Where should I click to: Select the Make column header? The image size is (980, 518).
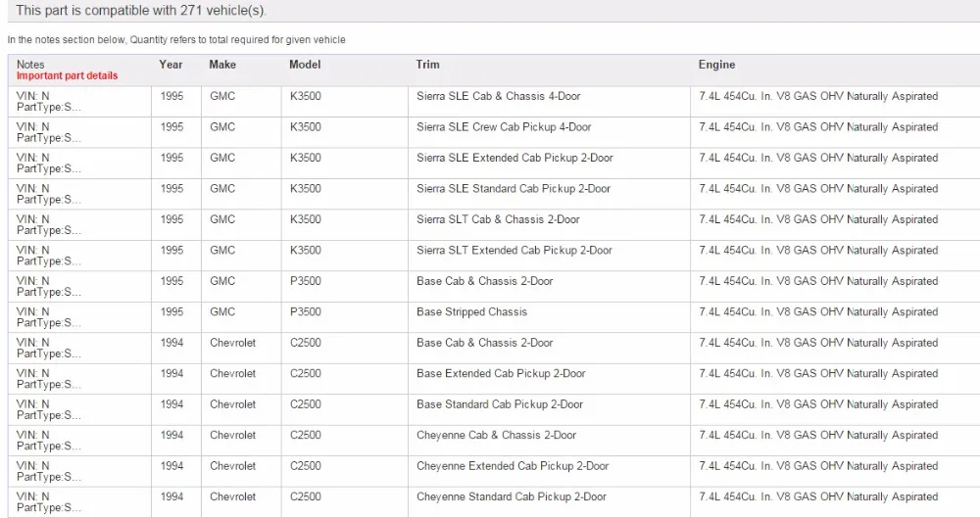(x=222, y=65)
